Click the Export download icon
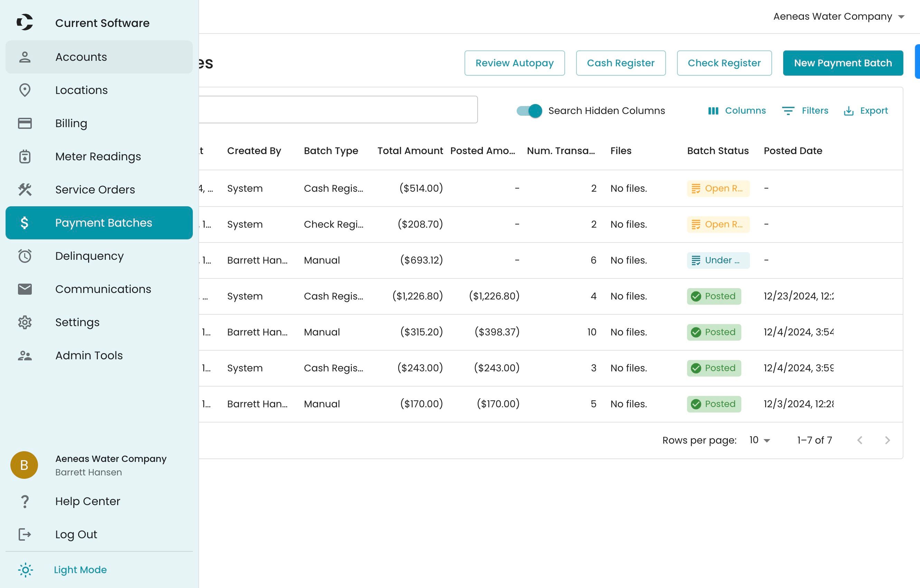The width and height of the screenshot is (920, 588). click(x=848, y=111)
